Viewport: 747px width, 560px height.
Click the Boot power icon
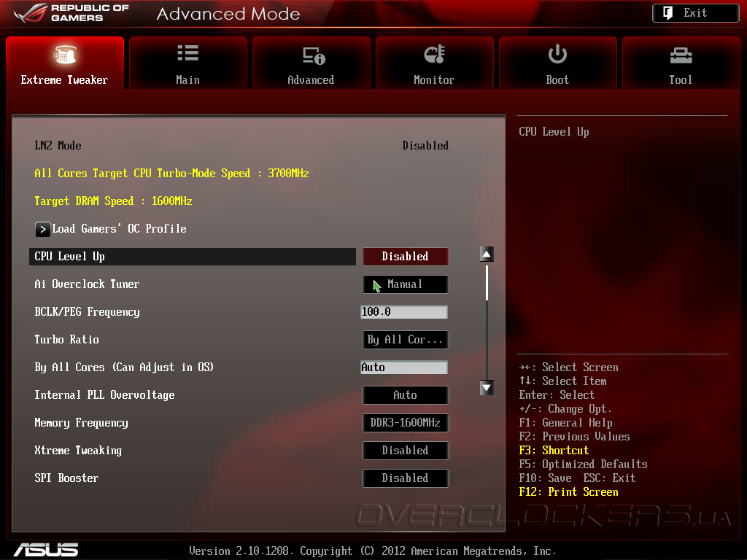coord(557,54)
